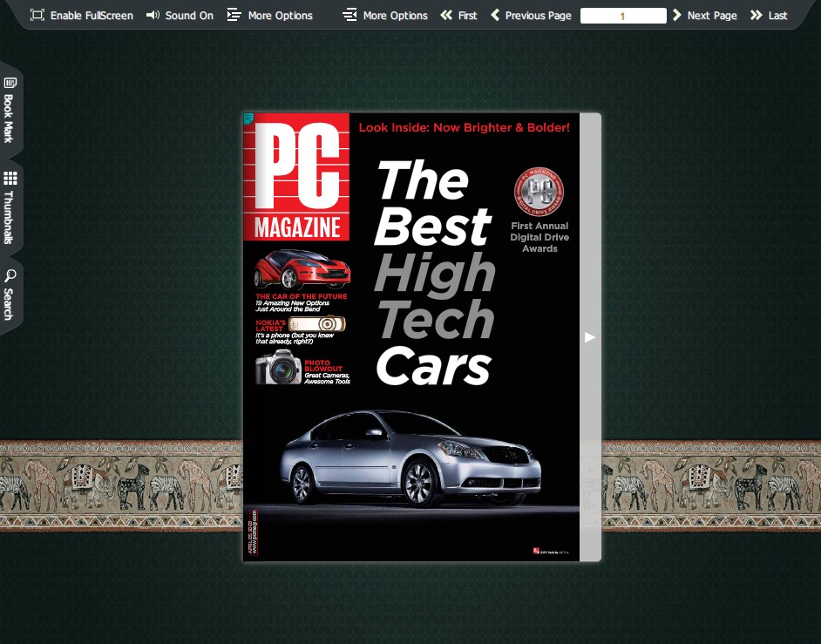Open the More Options menu beside Sound On
Image resolution: width=821 pixels, height=644 pixels.
(x=269, y=15)
